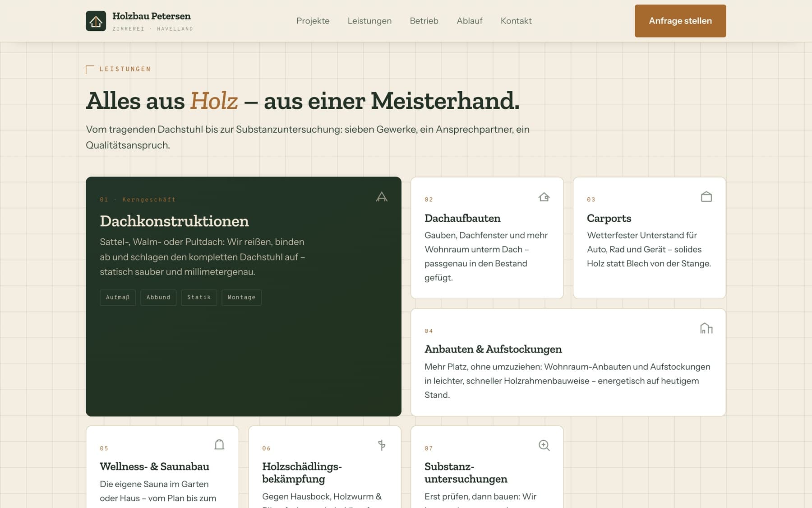Open the Kontakt navigation item

516,21
